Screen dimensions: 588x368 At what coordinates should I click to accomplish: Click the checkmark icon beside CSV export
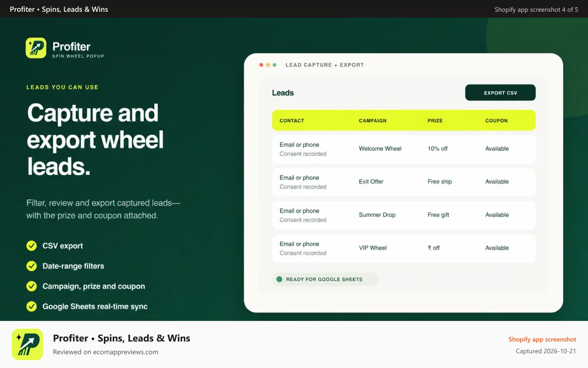31,246
